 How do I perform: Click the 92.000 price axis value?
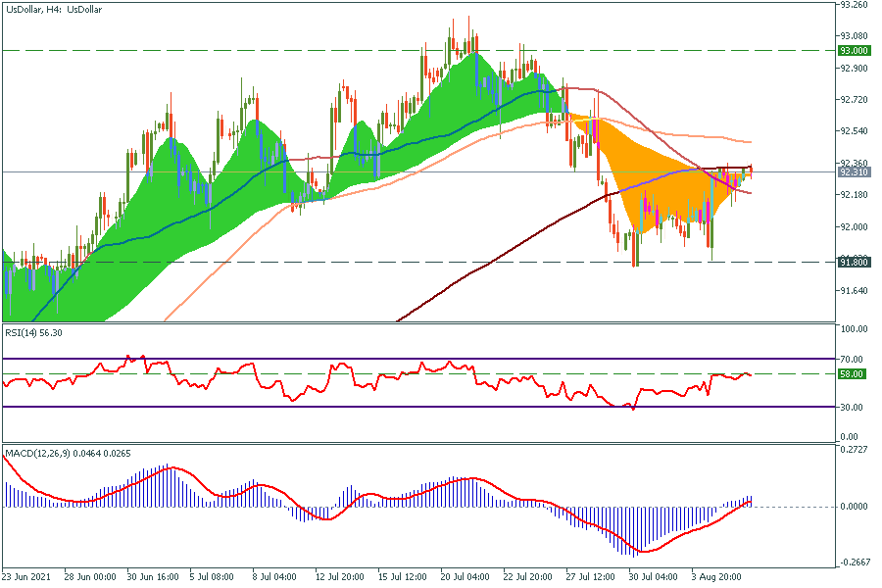click(854, 227)
